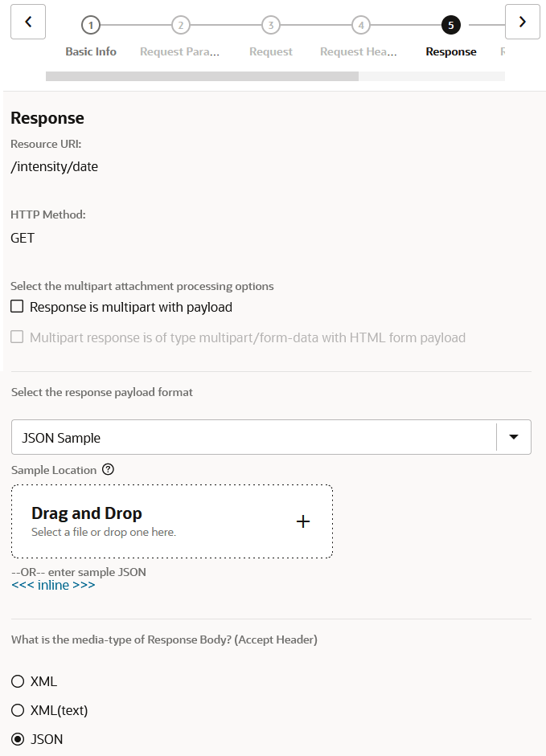
Task: Select step 5 Response circle
Action: click(451, 25)
